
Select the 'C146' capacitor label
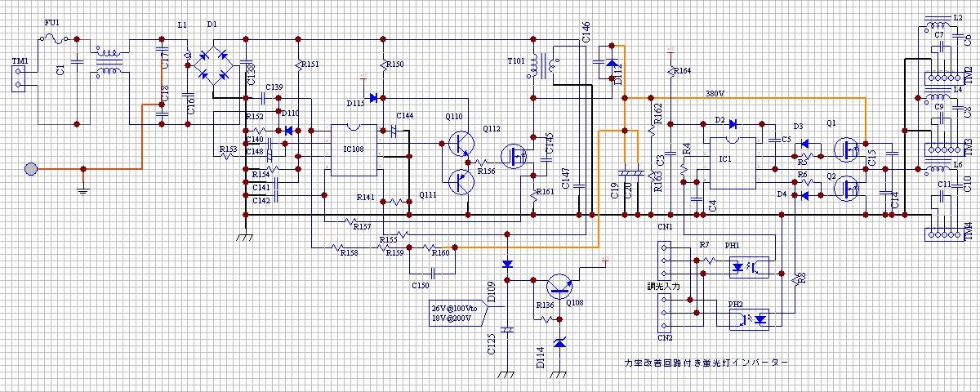tap(587, 33)
